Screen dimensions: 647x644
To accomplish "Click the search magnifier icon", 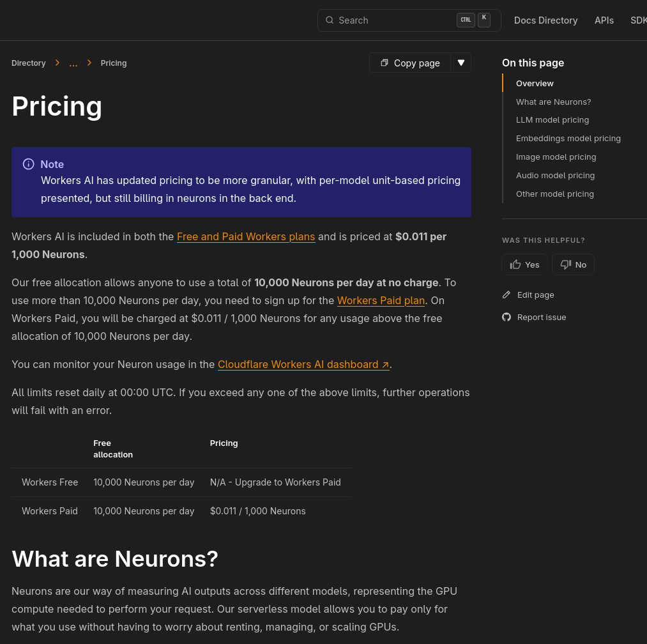I will (330, 20).
